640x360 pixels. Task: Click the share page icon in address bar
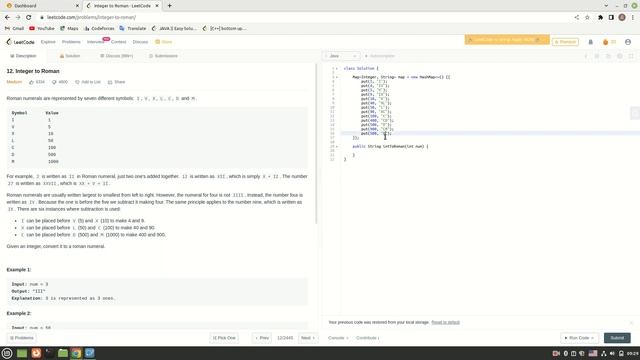click(576, 17)
